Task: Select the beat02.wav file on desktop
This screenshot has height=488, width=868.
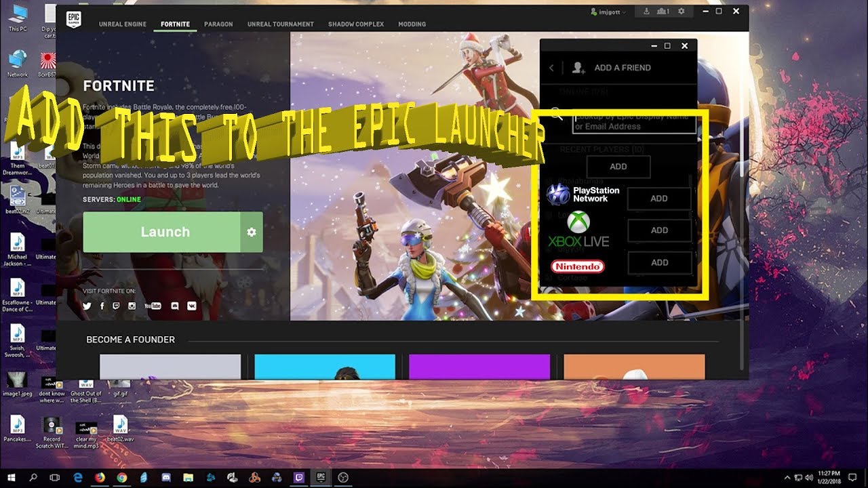Action: click(x=120, y=429)
